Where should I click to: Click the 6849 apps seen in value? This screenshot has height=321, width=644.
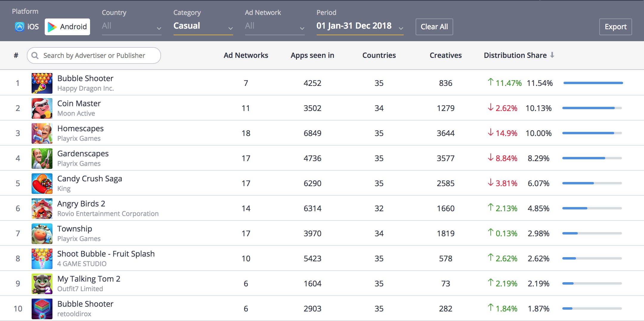click(x=312, y=133)
